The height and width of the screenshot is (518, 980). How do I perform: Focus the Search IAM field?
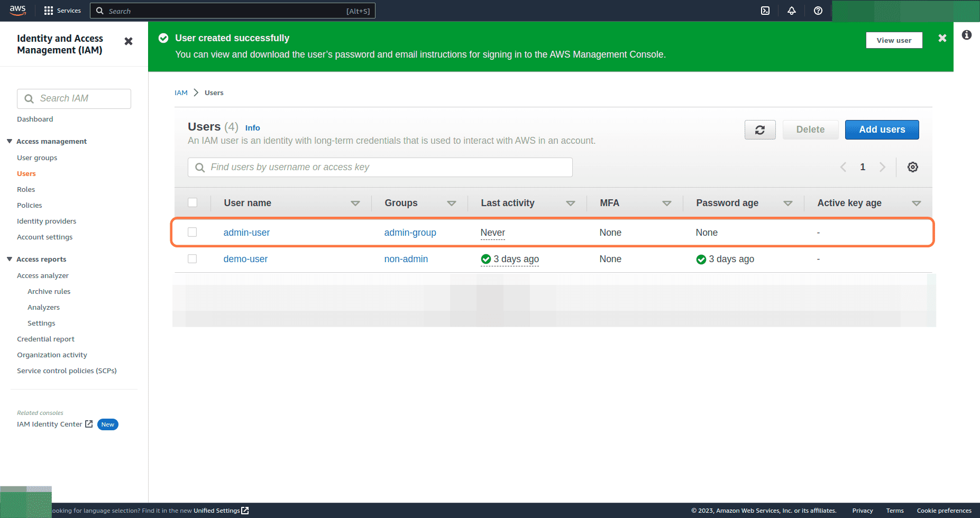(x=74, y=99)
